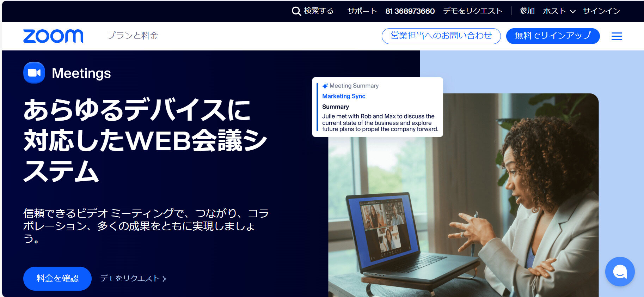
Task: Click the 料金を確認 button
Action: click(x=57, y=279)
